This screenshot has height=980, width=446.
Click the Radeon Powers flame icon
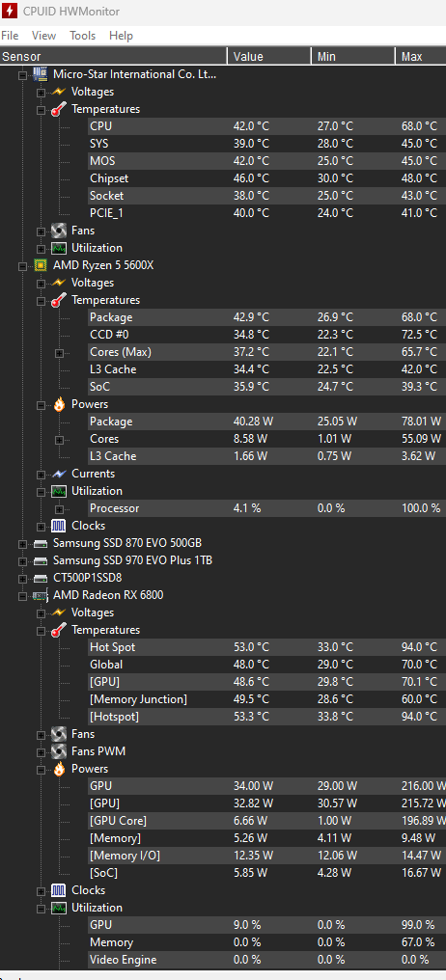click(x=59, y=769)
